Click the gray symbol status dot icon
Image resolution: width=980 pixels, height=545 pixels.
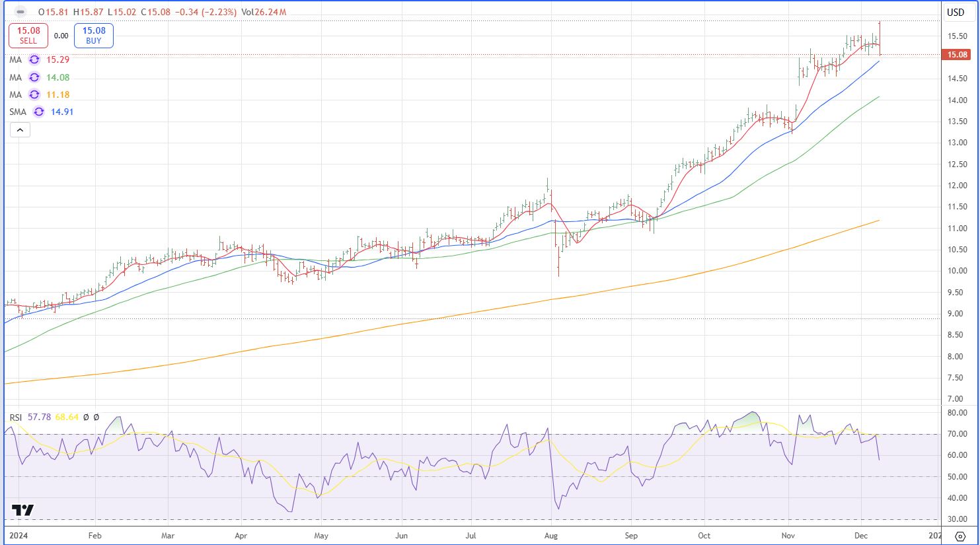20,12
